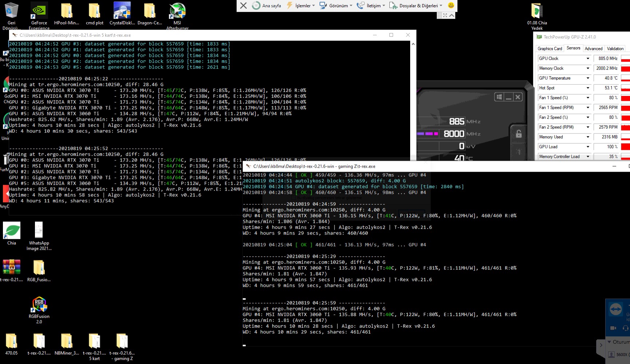Switch to Graphics Card tab in GPU-Z
630x364 pixels.
(x=550, y=49)
